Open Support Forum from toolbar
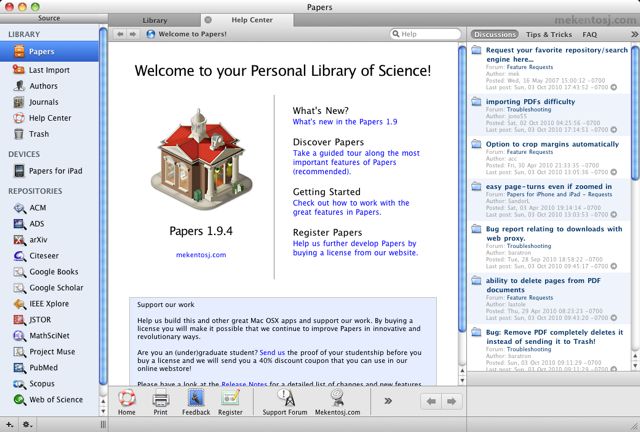This screenshot has height=432, width=640. [285, 402]
